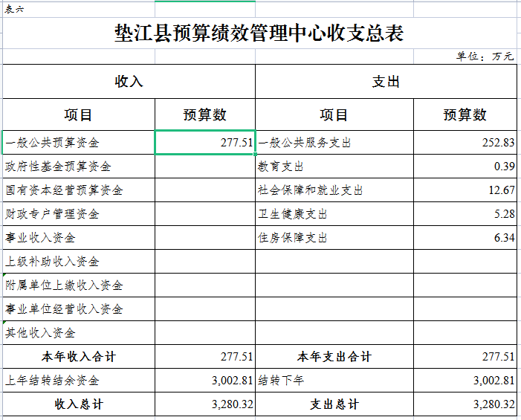Select the 277.51 value beside 本年支出合计
Viewport: 521px width, 420px height.
point(465,357)
